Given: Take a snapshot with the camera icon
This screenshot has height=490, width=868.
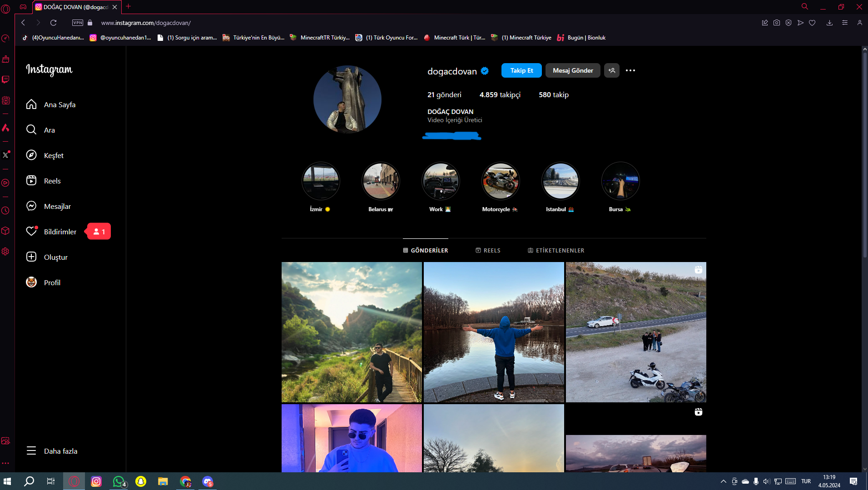Looking at the screenshot, I should (x=777, y=23).
